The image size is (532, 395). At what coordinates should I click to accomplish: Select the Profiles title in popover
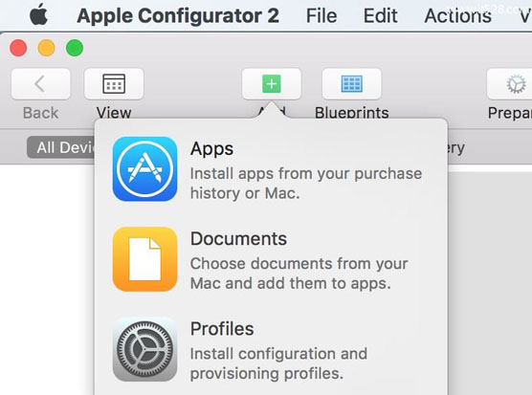pyautogui.click(x=222, y=329)
